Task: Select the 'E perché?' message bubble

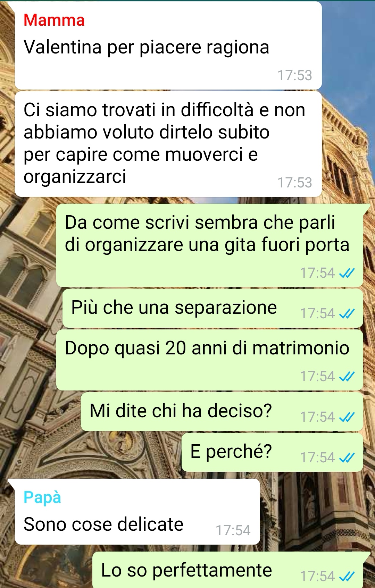Action: point(273,452)
